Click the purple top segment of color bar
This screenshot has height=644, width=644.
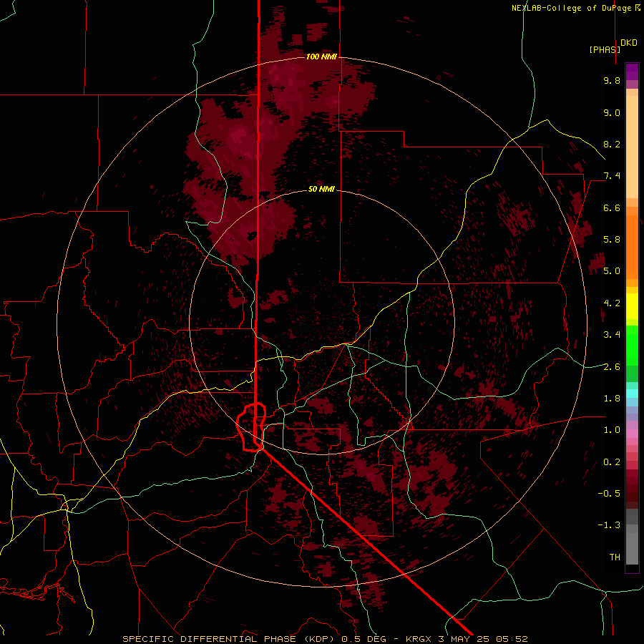coord(632,72)
